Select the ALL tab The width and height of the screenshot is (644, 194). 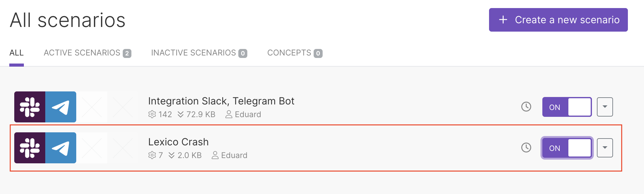[x=16, y=53]
